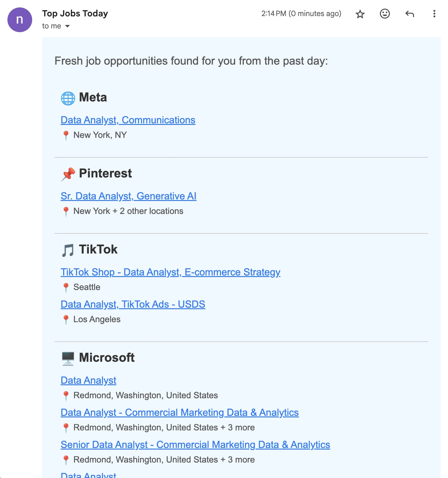448x478 pixels.
Task: Click the 2:14 PM timestamp
Action: pos(274,14)
